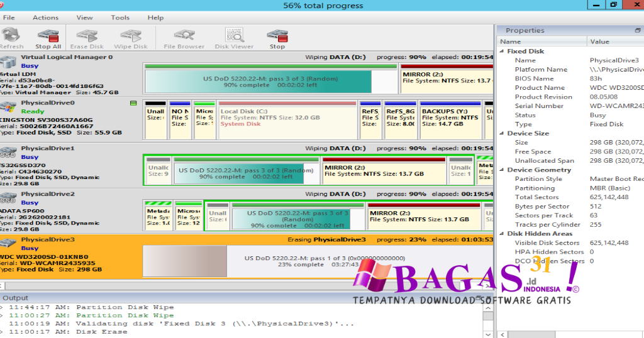Open the File menu
Image resolution: width=644 pixels, height=338 pixels.
pyautogui.click(x=9, y=18)
